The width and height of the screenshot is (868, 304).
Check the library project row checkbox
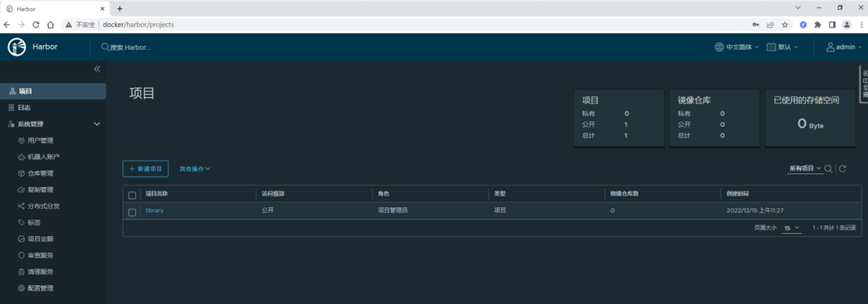(132, 212)
